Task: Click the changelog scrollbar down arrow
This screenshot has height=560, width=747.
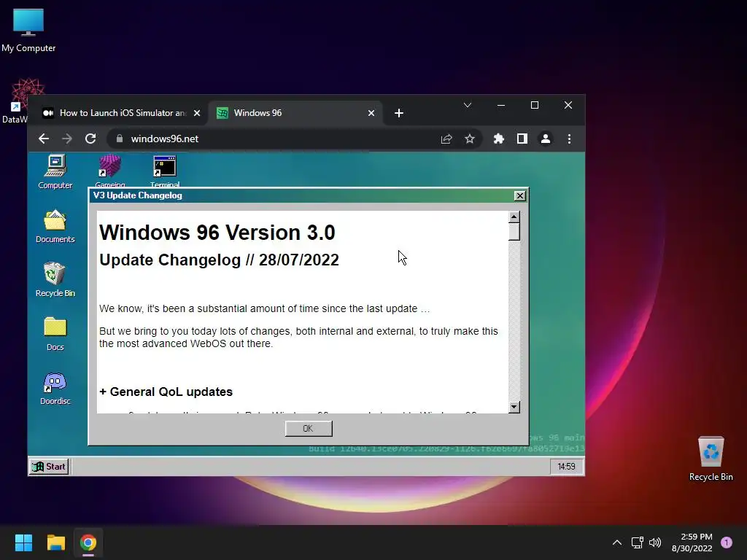Action: 514,407
